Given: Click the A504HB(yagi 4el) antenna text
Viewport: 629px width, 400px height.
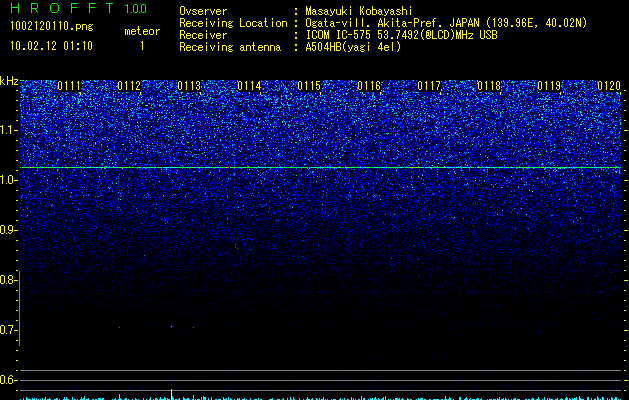Looking at the screenshot, I should 353,47.
